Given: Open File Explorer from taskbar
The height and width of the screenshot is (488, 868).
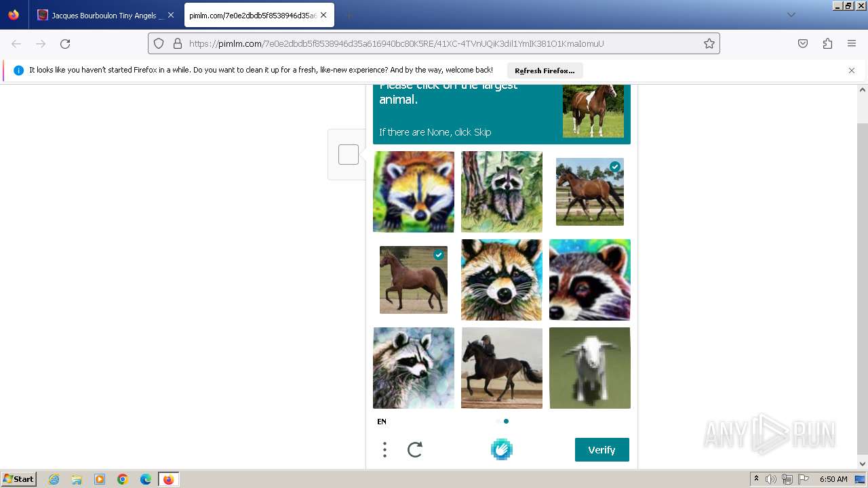Looking at the screenshot, I should point(77,479).
